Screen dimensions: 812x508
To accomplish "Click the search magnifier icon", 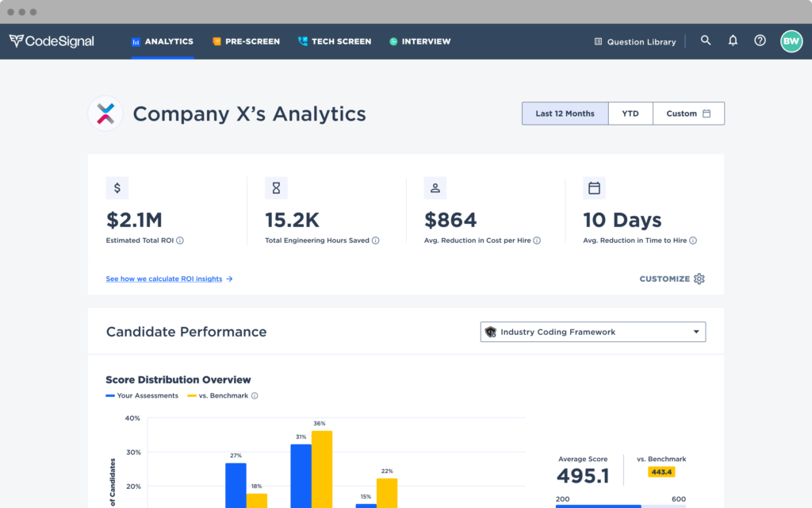I will [705, 40].
